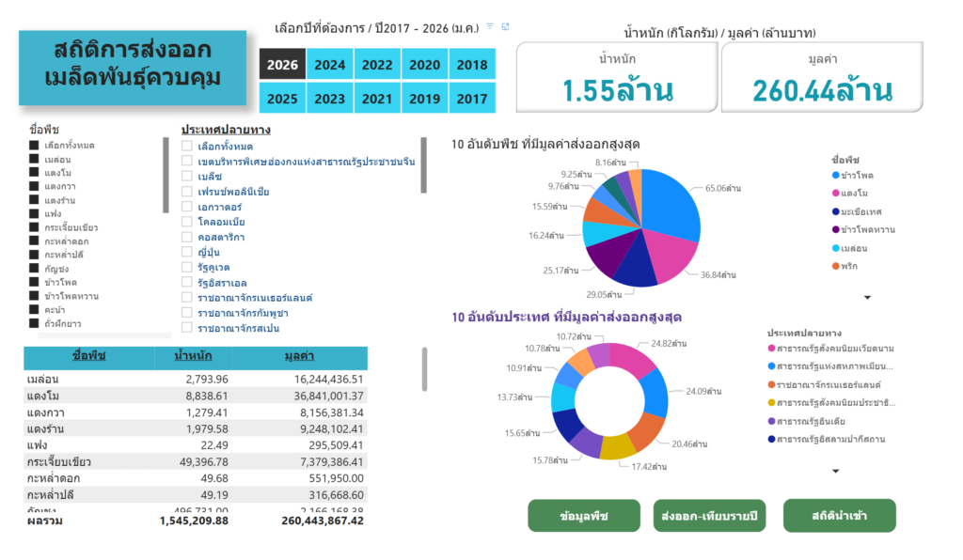
Task: Uncheck the แตงกวา plant name checkbox
Action: click(x=34, y=186)
